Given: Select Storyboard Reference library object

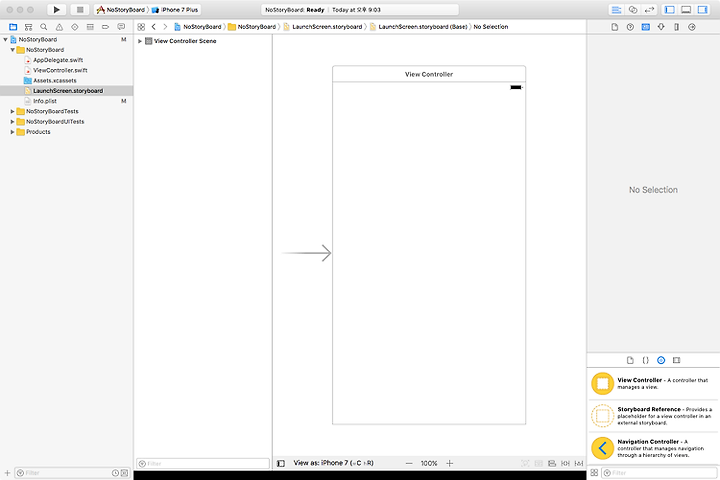Looking at the screenshot, I should click(x=653, y=416).
